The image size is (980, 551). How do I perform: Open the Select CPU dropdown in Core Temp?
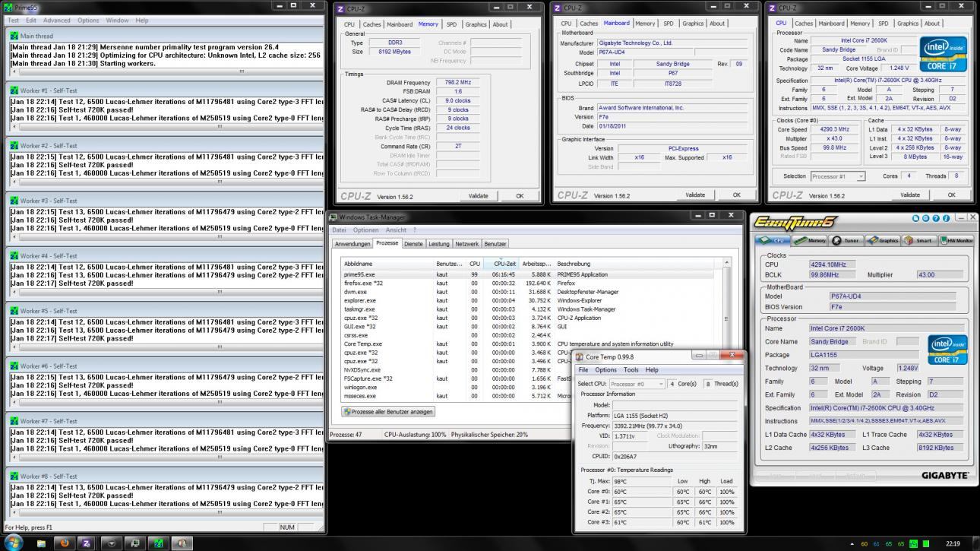coord(637,384)
